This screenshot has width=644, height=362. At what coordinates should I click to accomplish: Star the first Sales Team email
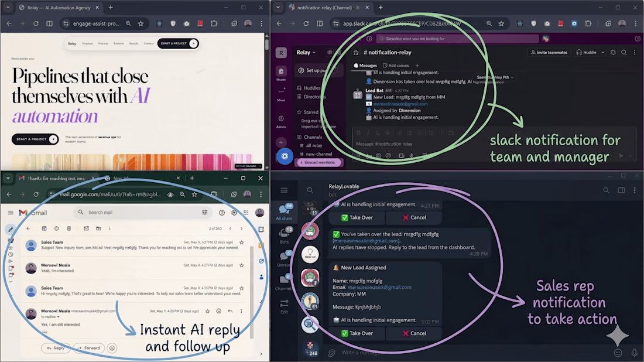pos(241,243)
